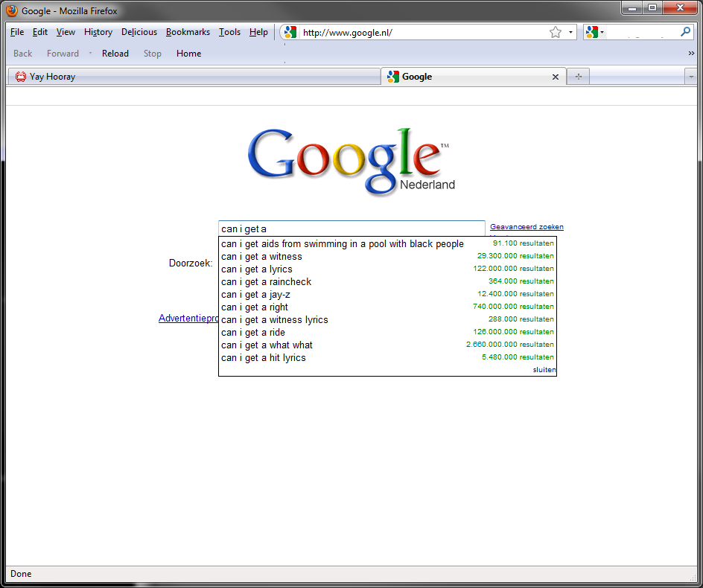This screenshot has width=703, height=588.
Task: Open the list-all-tabs dropdown
Action: pos(691,77)
